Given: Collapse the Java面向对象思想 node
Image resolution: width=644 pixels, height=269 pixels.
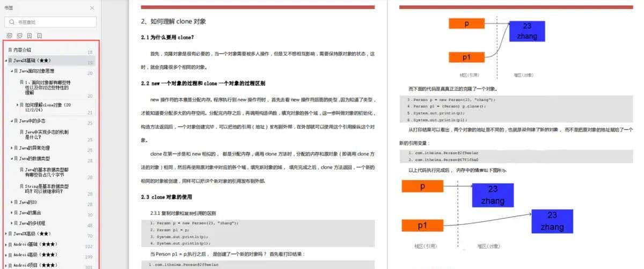Looking at the screenshot, I should coord(11,71).
